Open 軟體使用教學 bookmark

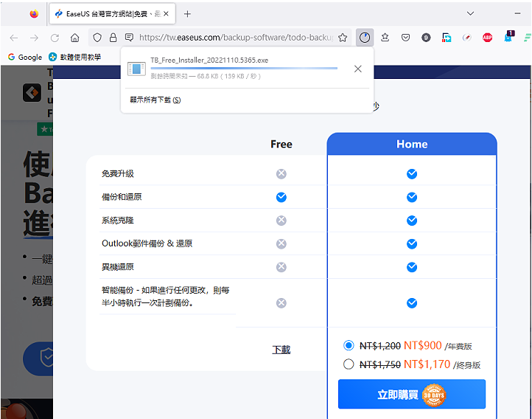click(x=75, y=57)
